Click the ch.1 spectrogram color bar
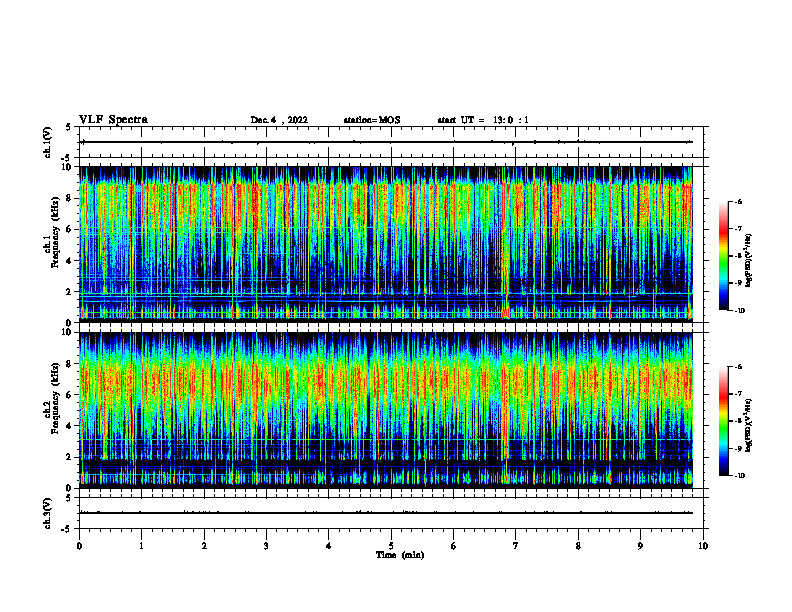The image size is (792, 612). point(723,256)
